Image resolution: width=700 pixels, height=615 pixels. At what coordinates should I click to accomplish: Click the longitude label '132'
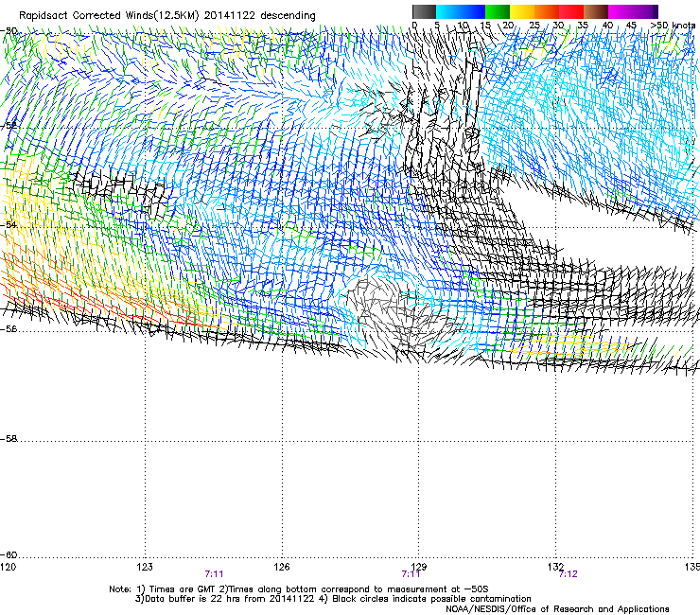(555, 567)
